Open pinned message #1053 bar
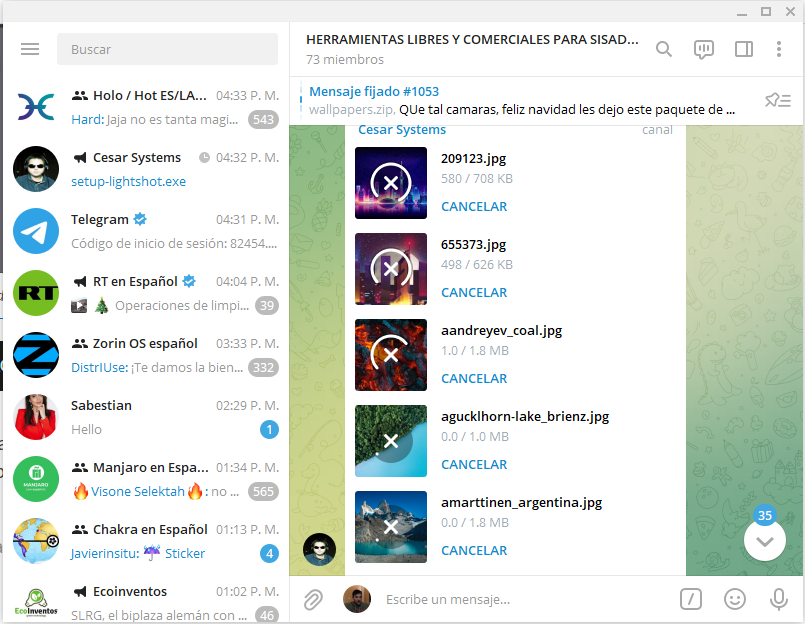This screenshot has height=624, width=805. (x=520, y=100)
